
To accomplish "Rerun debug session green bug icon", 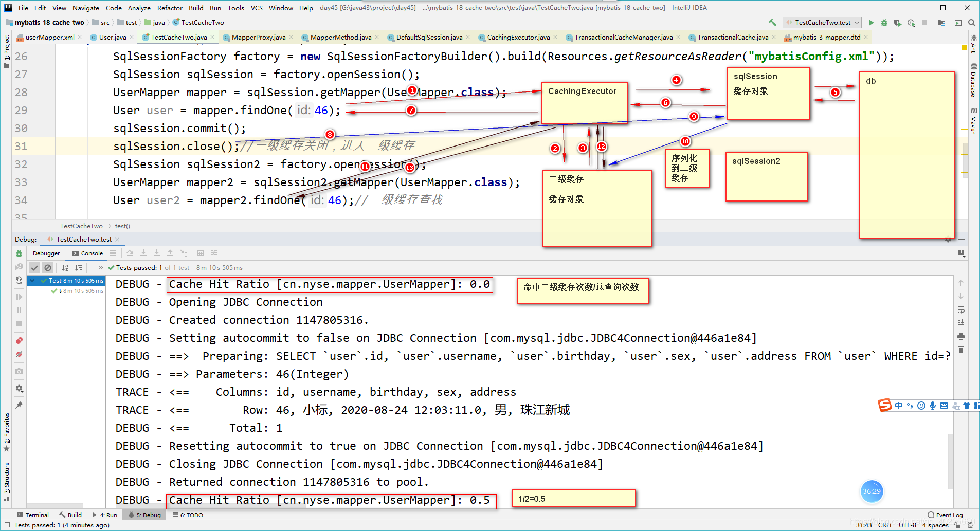I will (x=19, y=253).
